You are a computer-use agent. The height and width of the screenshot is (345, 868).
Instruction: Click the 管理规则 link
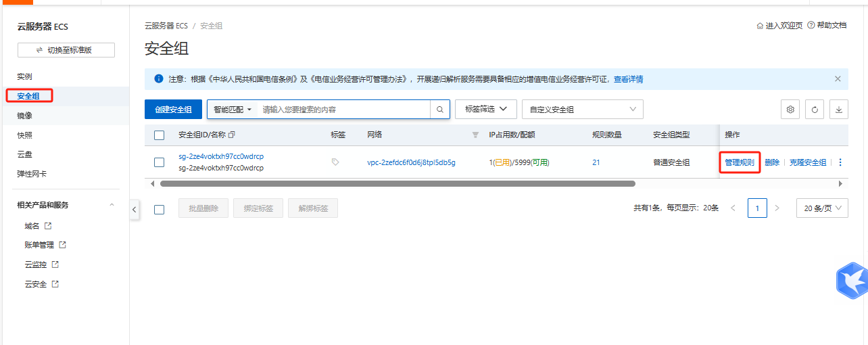740,162
